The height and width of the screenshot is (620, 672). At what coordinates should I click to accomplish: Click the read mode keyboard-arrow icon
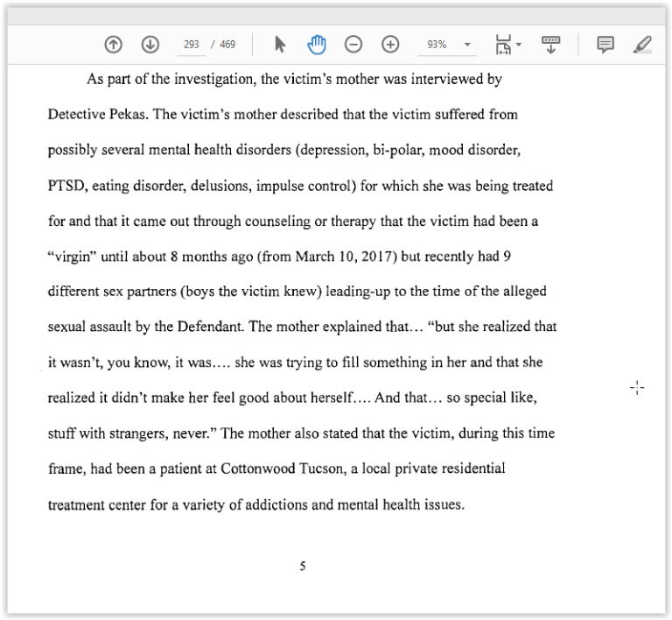[x=550, y=45]
